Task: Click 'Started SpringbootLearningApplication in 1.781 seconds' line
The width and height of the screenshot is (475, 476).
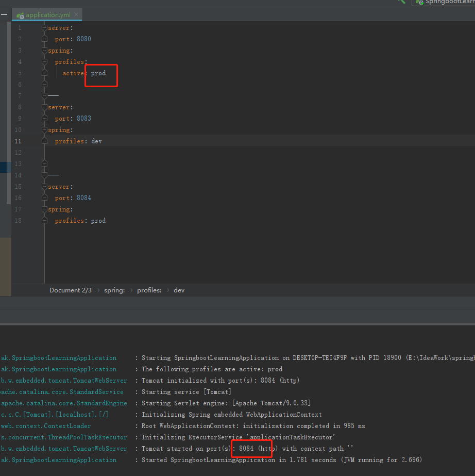Action: [x=282, y=460]
